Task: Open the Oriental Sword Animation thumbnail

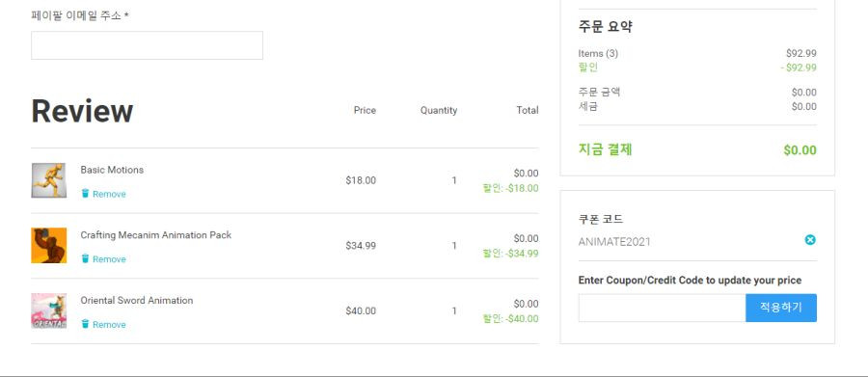Action: tap(49, 310)
